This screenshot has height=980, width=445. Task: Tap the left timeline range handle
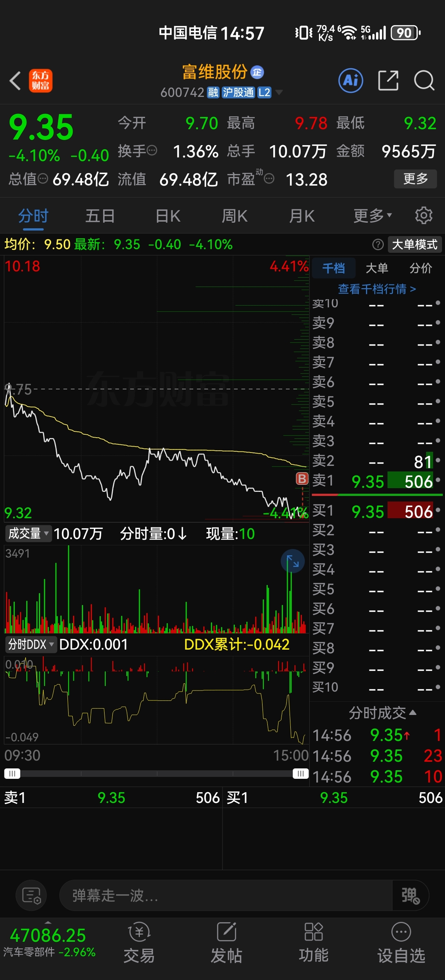tap(12, 774)
